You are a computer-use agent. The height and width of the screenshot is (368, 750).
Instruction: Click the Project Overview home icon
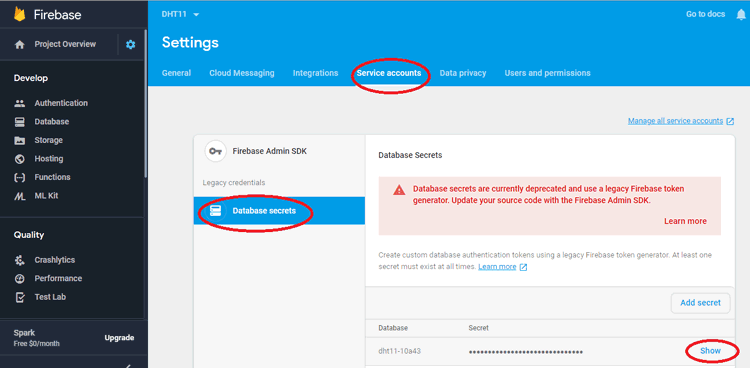click(x=20, y=45)
